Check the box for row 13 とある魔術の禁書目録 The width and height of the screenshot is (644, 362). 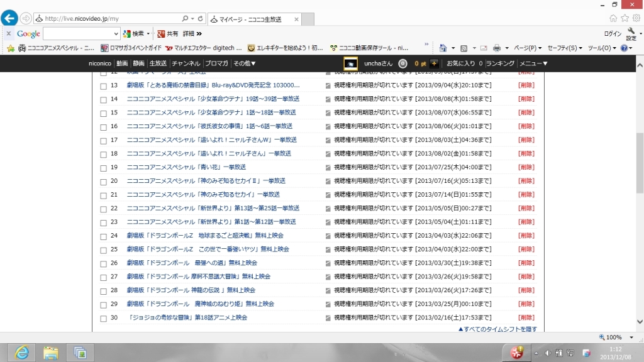(x=104, y=86)
